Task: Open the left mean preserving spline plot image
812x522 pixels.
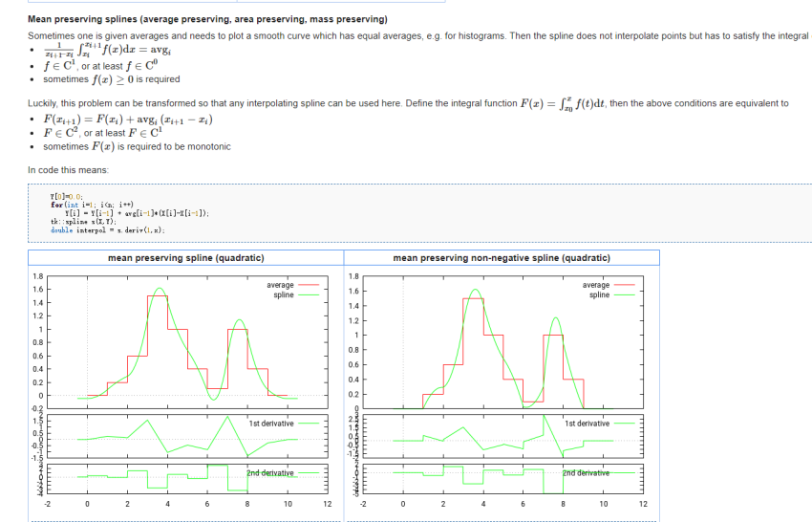Action: [x=186, y=391]
